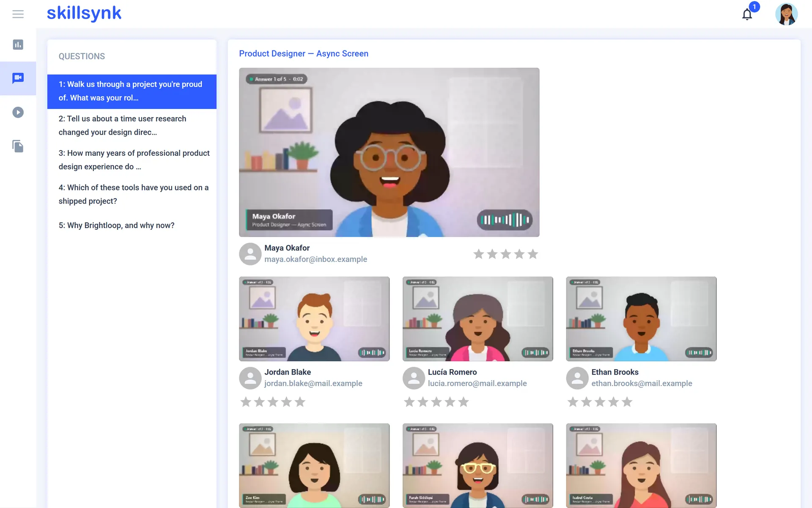Select question 5 Why Brightloop

click(132, 225)
